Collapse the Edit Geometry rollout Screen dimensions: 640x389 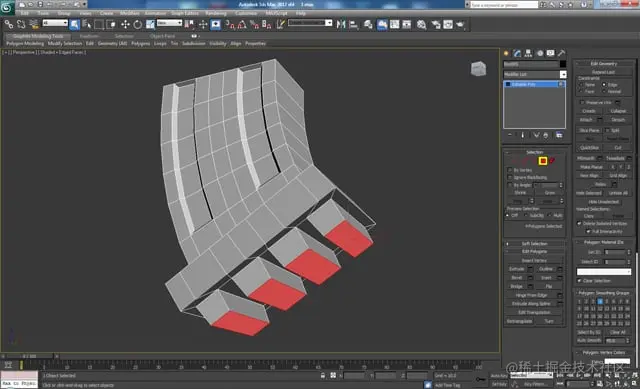604,64
